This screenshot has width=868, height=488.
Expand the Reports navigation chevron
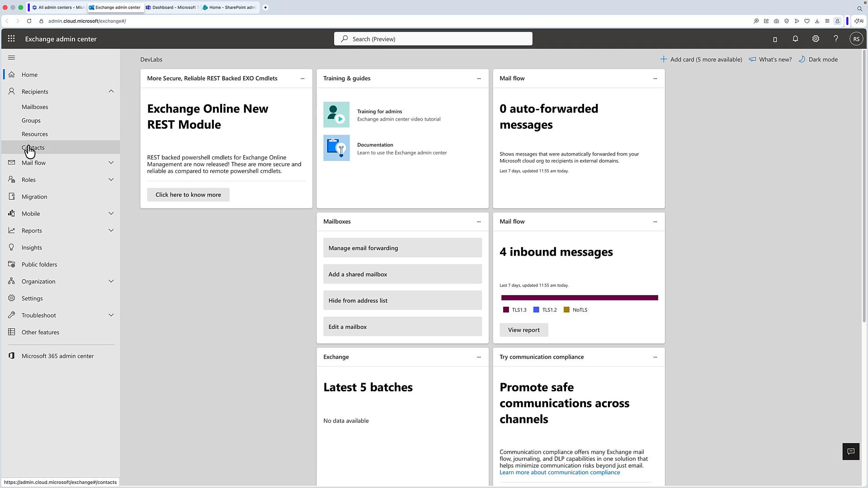[111, 230]
